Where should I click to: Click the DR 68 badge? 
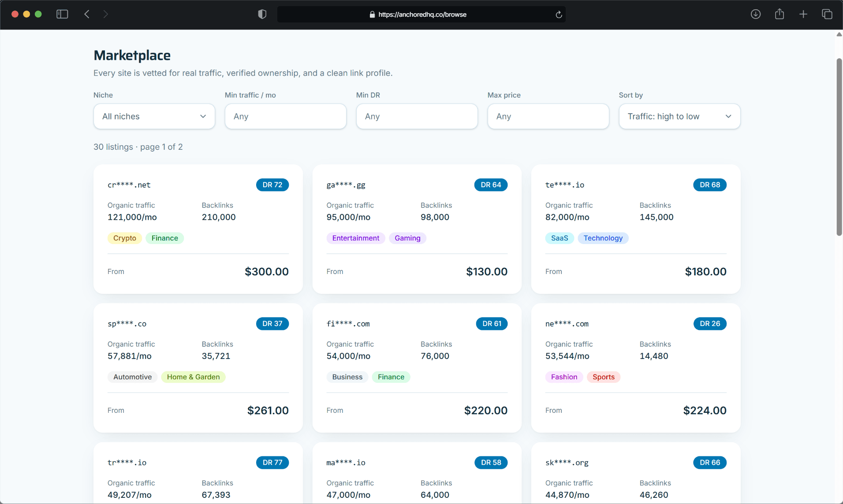(x=710, y=185)
